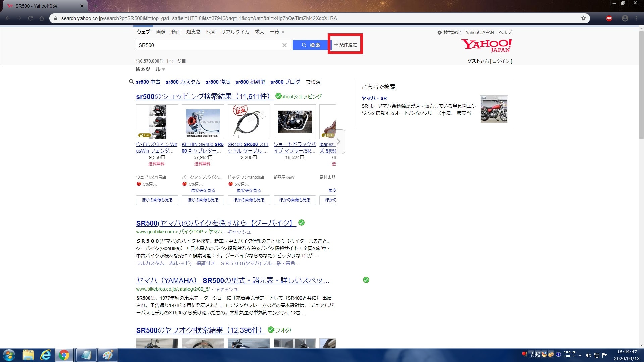Open the Adblock Plus extension icon
This screenshot has width=644, height=362.
609,18
